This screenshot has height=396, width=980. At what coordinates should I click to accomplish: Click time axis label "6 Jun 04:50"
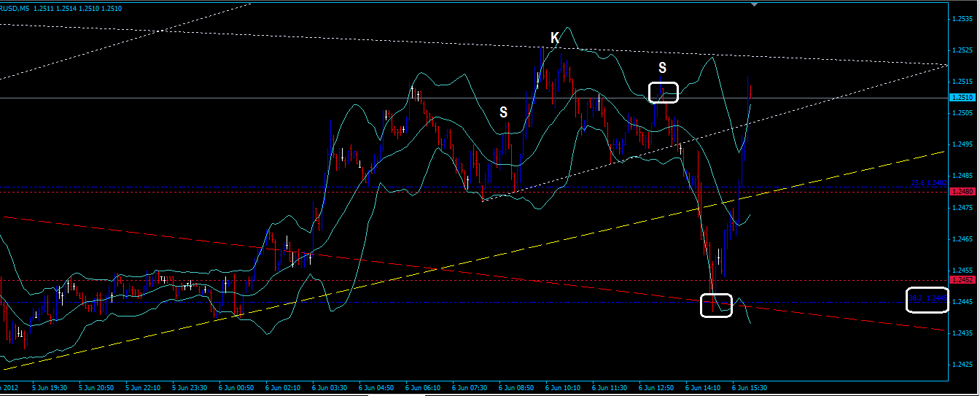[x=377, y=389]
